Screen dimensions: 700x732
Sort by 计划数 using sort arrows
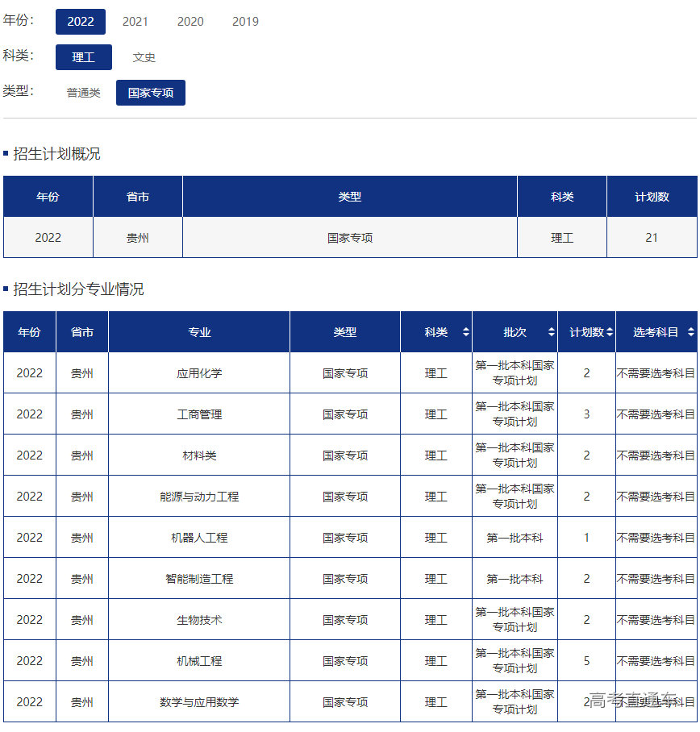pyautogui.click(x=610, y=332)
